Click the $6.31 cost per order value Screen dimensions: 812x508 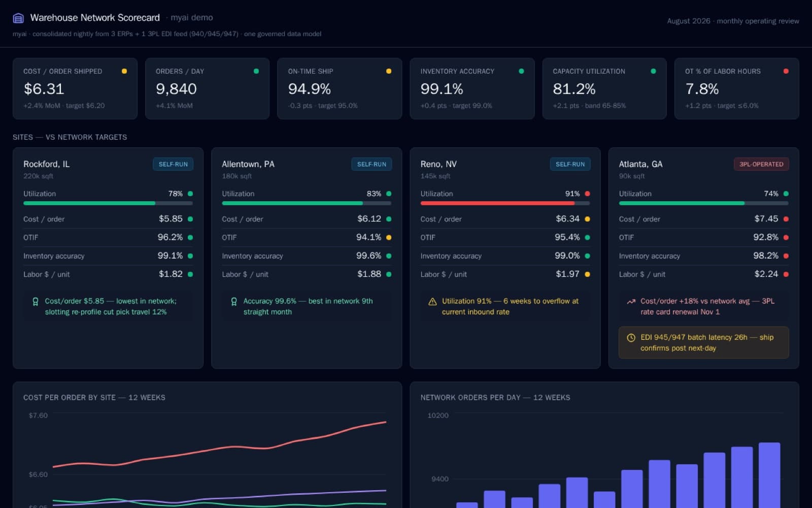click(x=44, y=89)
